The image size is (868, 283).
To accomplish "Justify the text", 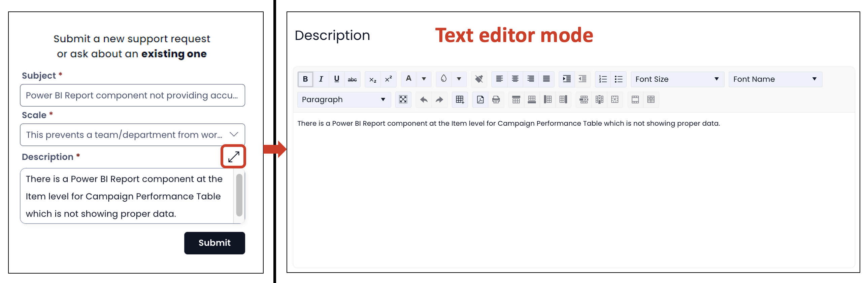I will tap(546, 79).
